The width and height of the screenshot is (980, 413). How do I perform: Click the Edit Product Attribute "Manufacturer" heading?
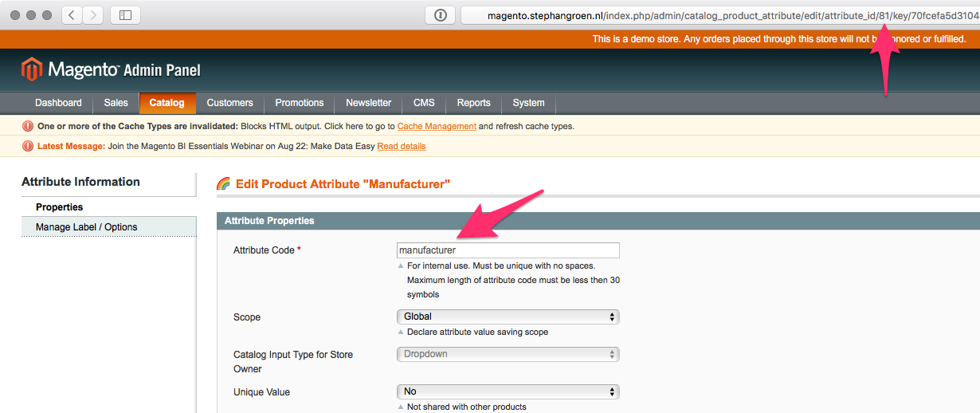[x=343, y=184]
